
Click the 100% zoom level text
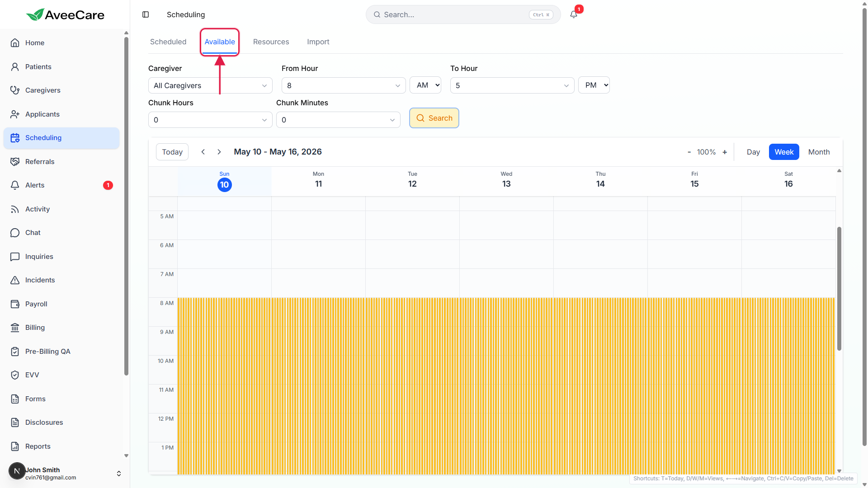pos(706,152)
